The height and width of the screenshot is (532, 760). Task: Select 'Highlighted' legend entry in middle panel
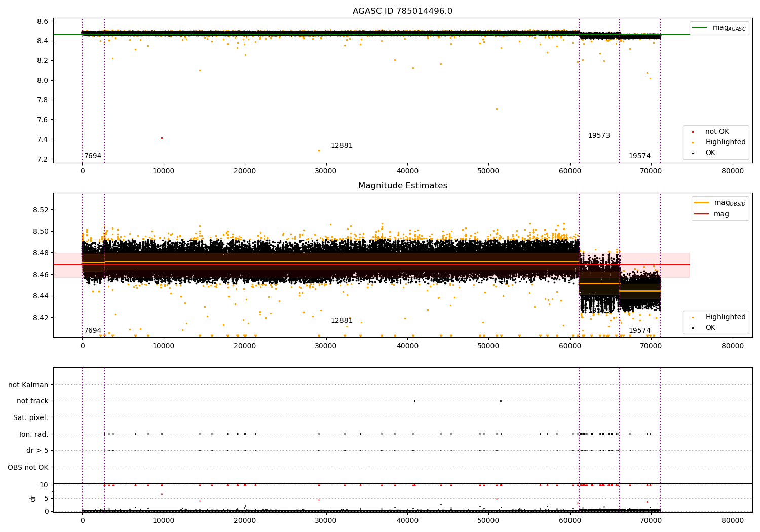coord(726,317)
